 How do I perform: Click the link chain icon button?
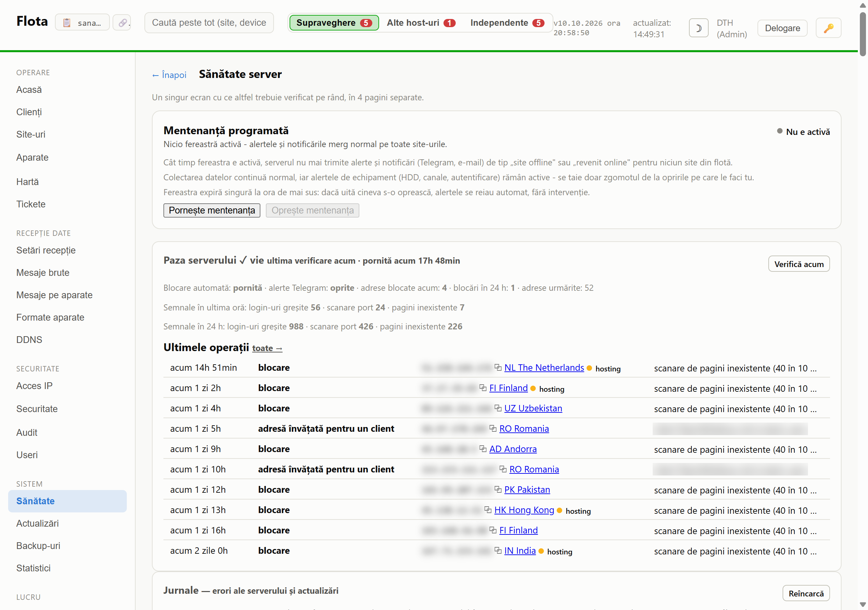pyautogui.click(x=122, y=23)
